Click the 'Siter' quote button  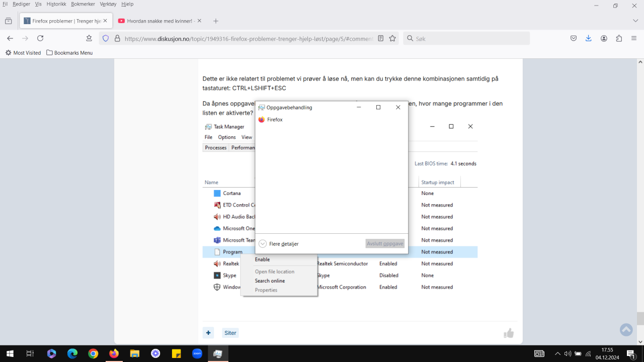(230, 333)
